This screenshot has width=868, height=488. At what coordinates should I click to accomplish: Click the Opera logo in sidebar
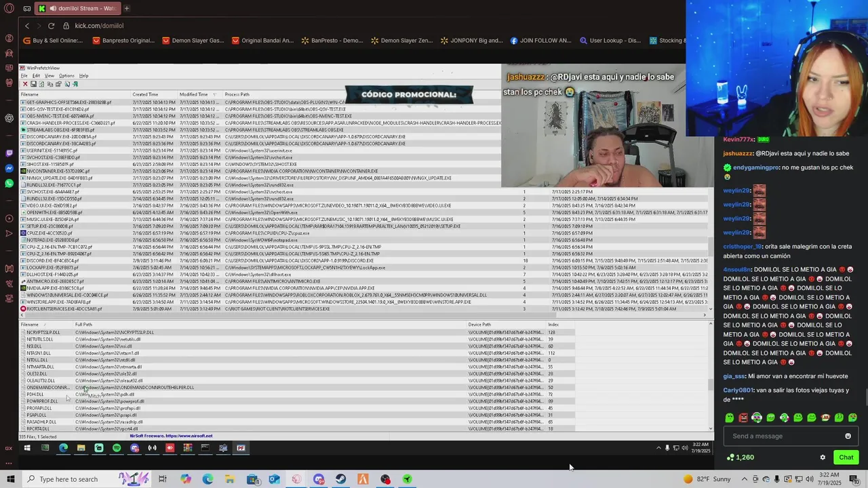pos(9,9)
